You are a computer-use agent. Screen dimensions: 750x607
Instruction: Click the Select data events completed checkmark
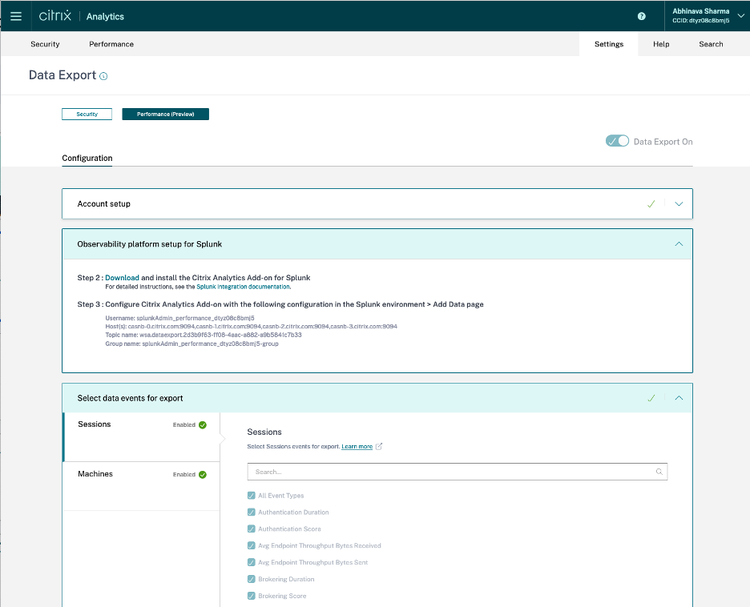click(x=651, y=398)
